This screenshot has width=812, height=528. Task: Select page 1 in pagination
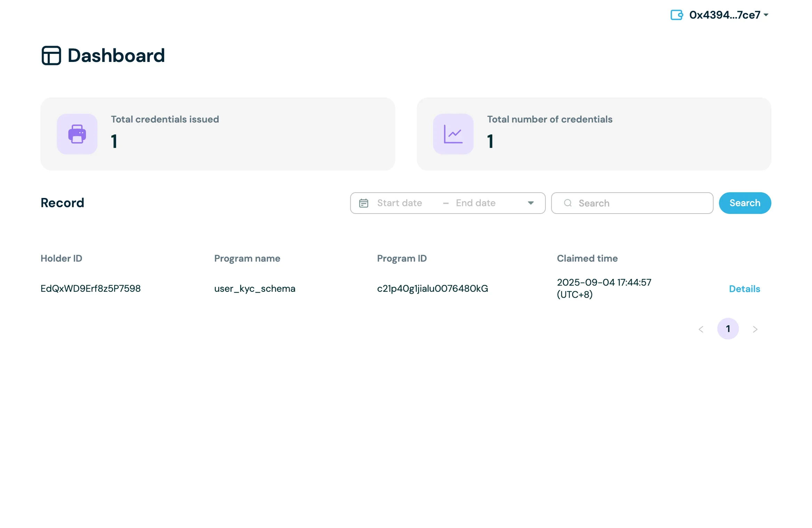point(728,328)
